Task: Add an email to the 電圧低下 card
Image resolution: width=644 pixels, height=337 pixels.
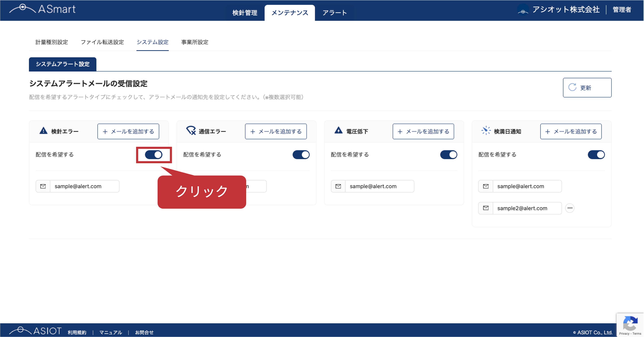Action: pos(423,132)
